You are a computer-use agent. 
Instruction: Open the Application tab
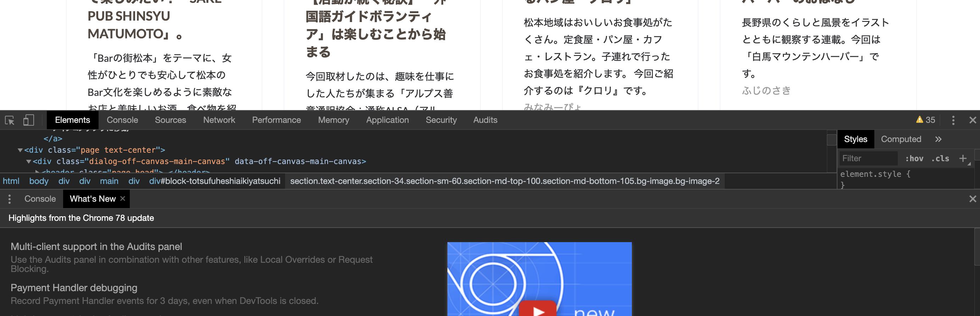(x=387, y=120)
